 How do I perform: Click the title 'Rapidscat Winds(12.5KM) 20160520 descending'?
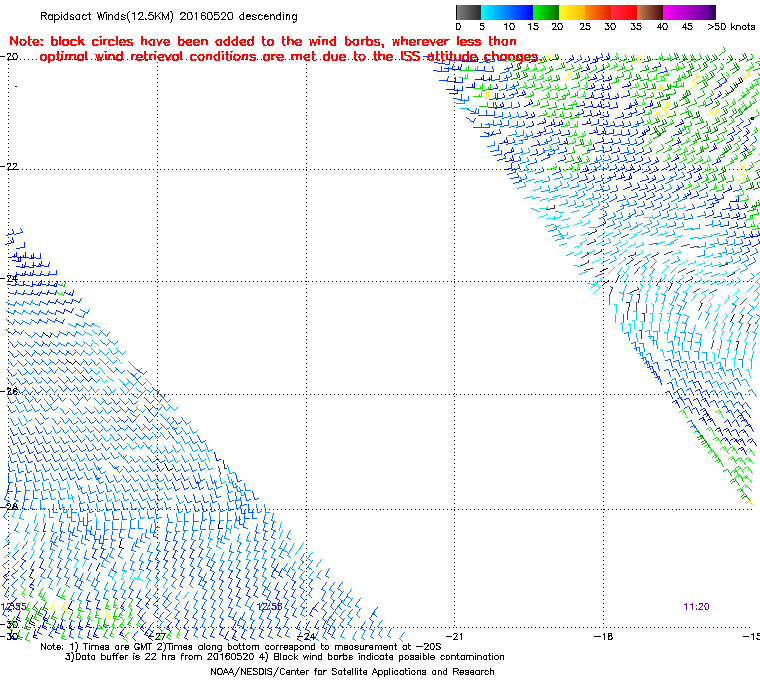(x=169, y=16)
